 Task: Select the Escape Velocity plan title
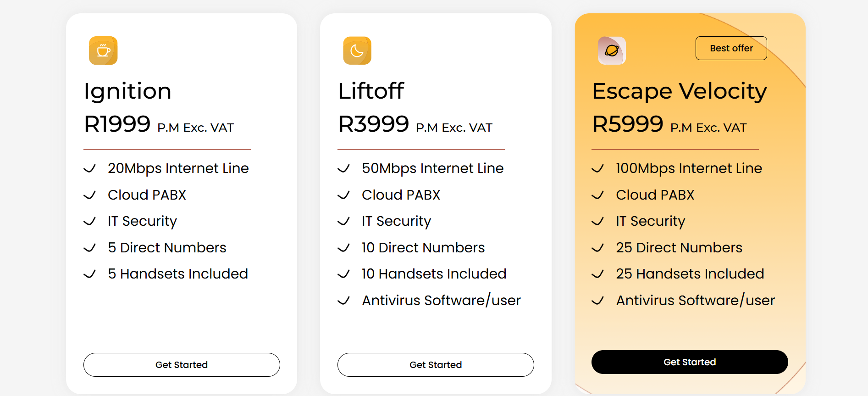680,91
